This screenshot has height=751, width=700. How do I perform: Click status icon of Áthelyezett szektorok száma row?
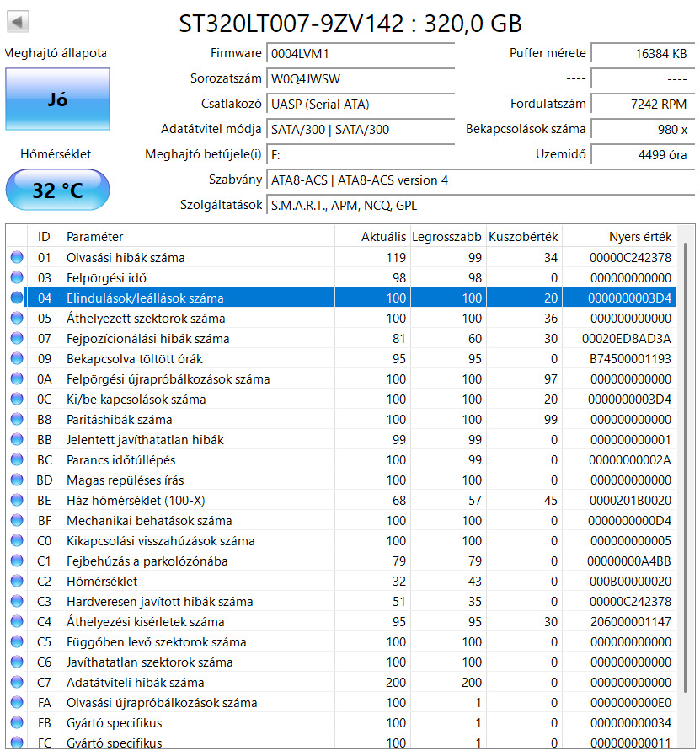[x=17, y=318]
